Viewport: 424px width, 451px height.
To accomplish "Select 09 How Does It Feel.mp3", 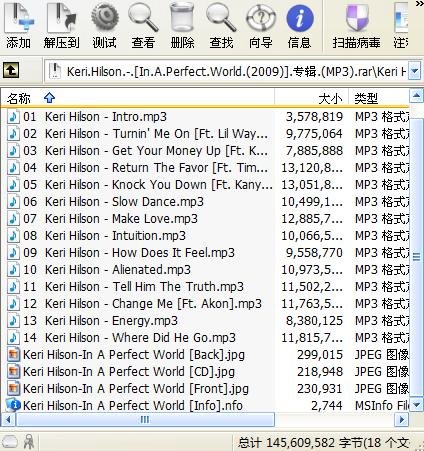I will (x=121, y=253).
